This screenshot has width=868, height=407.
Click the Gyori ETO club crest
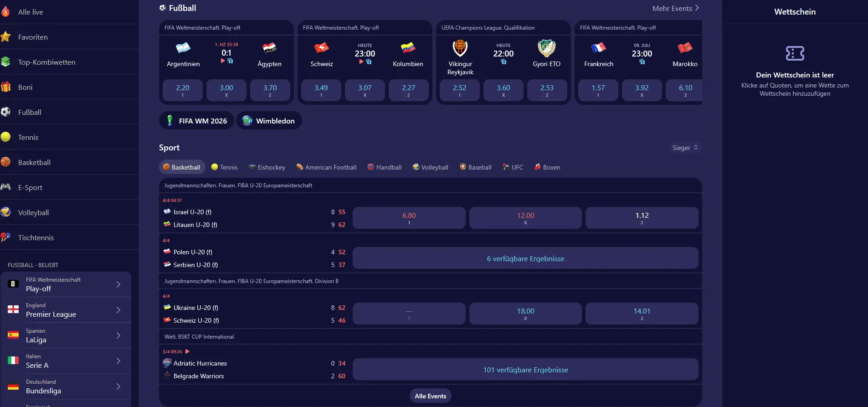pos(547,48)
